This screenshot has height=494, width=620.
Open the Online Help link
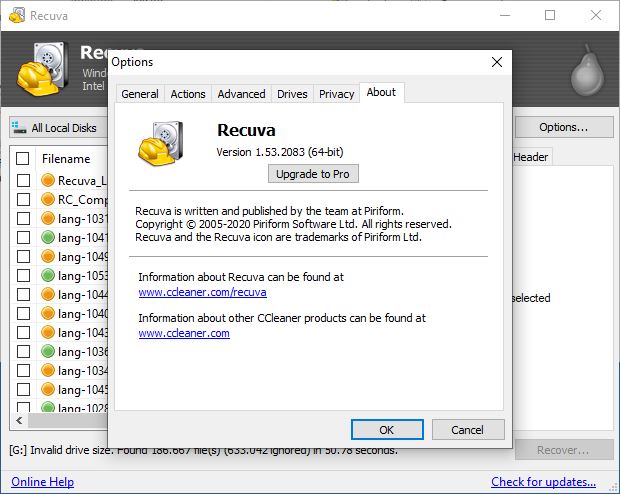[x=42, y=482]
